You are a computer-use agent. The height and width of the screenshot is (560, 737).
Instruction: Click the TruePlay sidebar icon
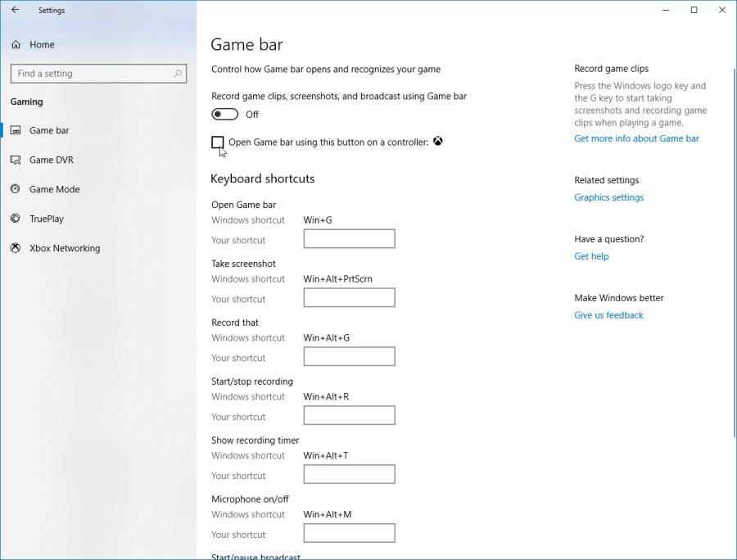tap(16, 219)
